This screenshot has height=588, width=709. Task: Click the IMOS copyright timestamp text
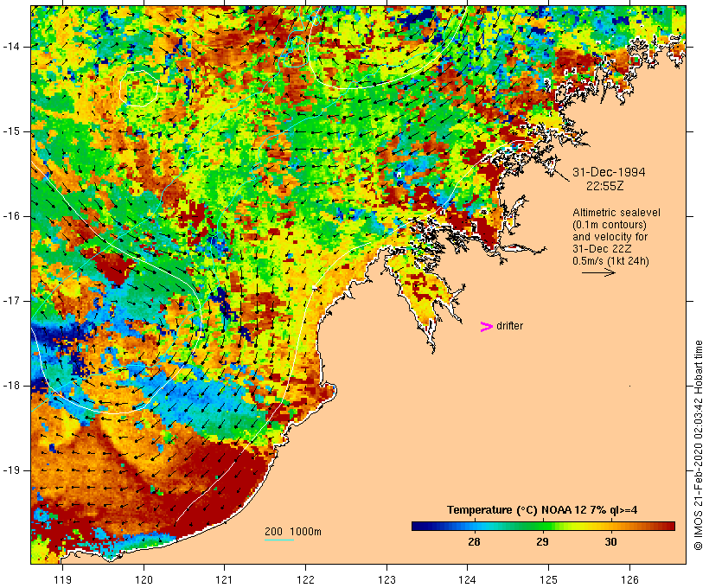pyautogui.click(x=698, y=445)
